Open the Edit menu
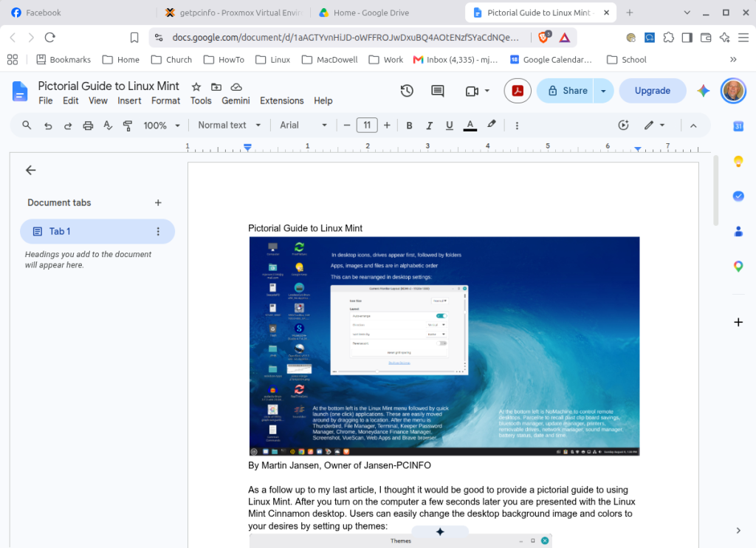This screenshot has width=756, height=548. pos(70,101)
